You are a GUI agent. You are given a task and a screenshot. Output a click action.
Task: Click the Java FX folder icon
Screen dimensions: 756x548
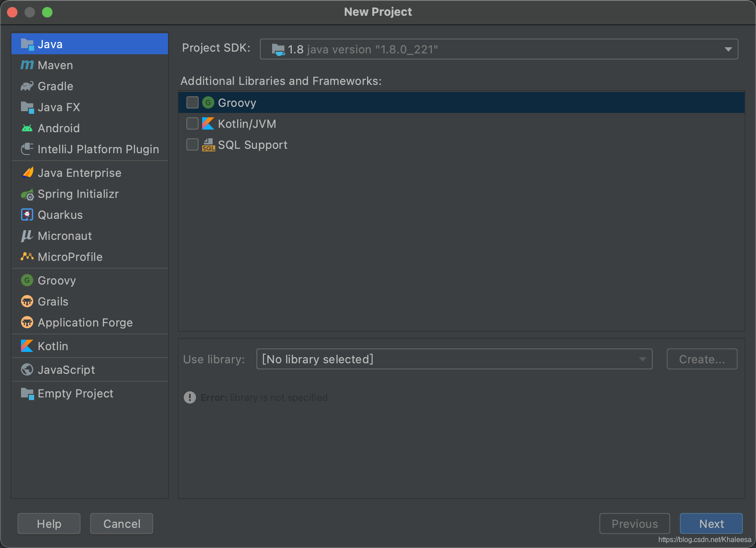pyautogui.click(x=27, y=107)
